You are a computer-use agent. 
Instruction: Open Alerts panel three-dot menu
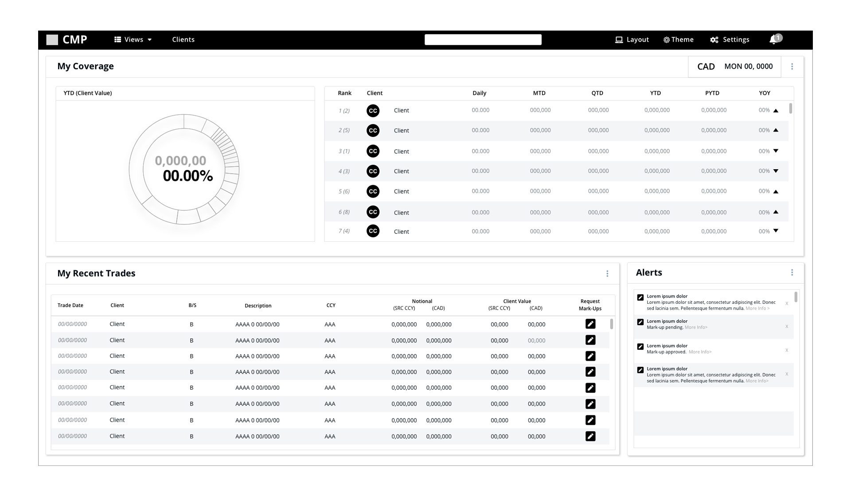[792, 273]
